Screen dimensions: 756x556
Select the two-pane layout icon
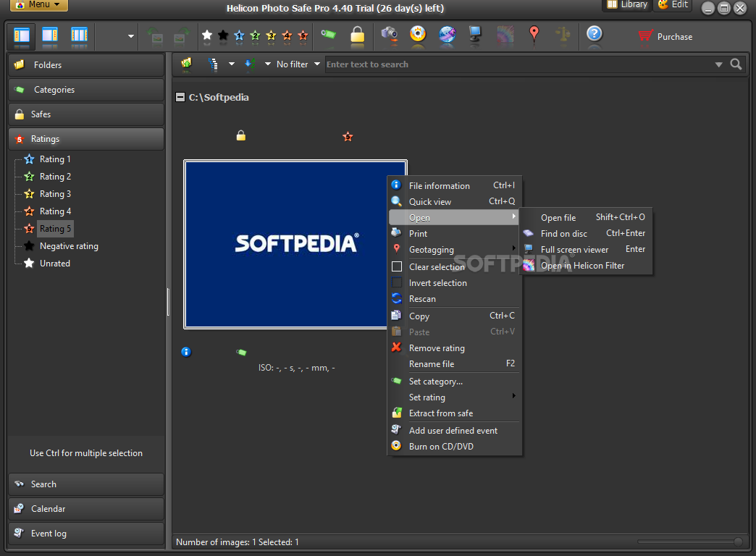tap(50, 35)
